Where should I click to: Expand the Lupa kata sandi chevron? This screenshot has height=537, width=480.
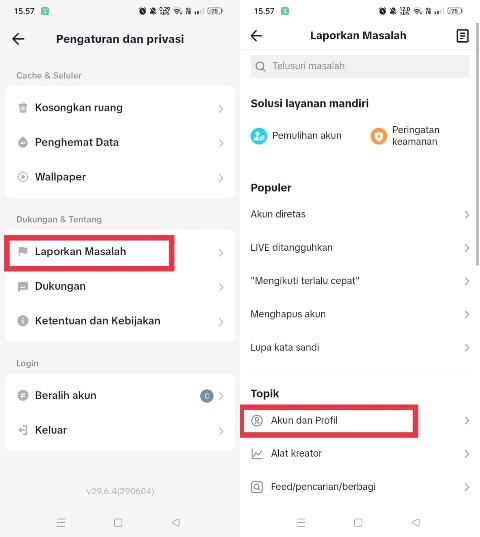pos(467,348)
